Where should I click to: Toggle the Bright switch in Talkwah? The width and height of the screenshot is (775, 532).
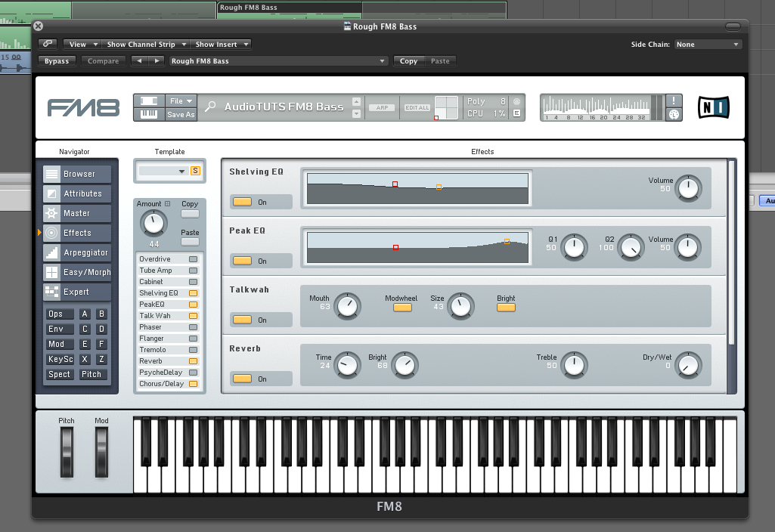(x=506, y=308)
